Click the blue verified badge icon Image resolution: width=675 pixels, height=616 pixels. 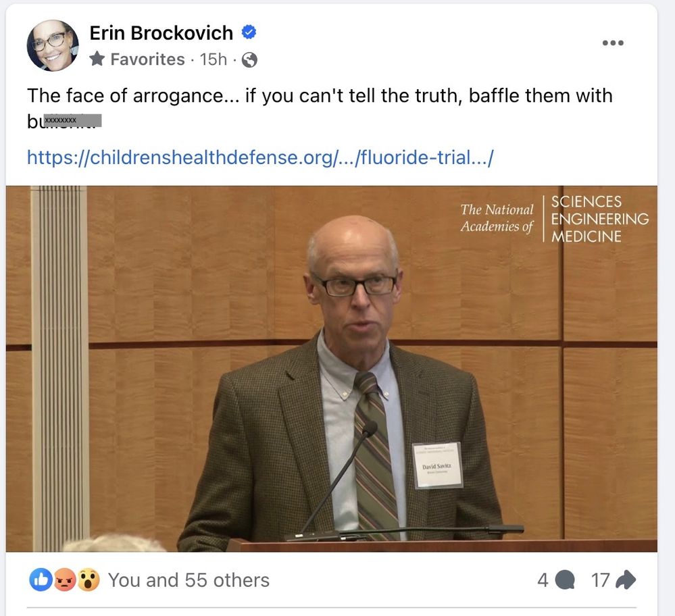point(249,32)
